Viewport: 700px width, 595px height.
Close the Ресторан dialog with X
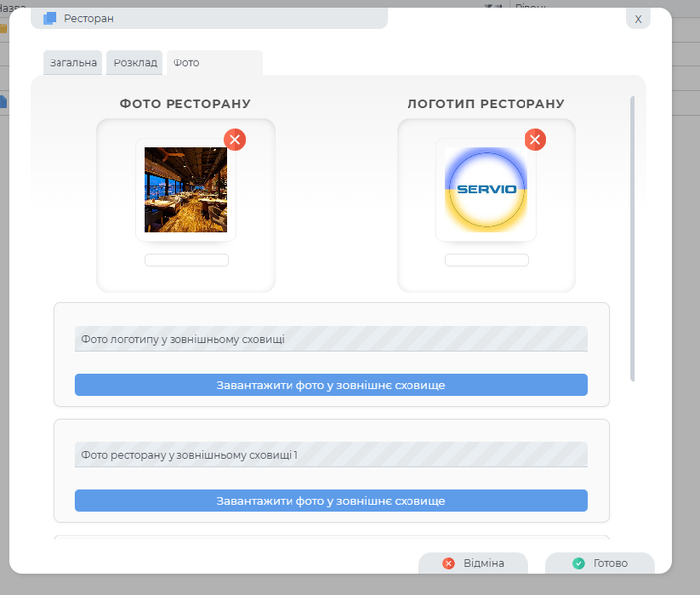[x=638, y=19]
